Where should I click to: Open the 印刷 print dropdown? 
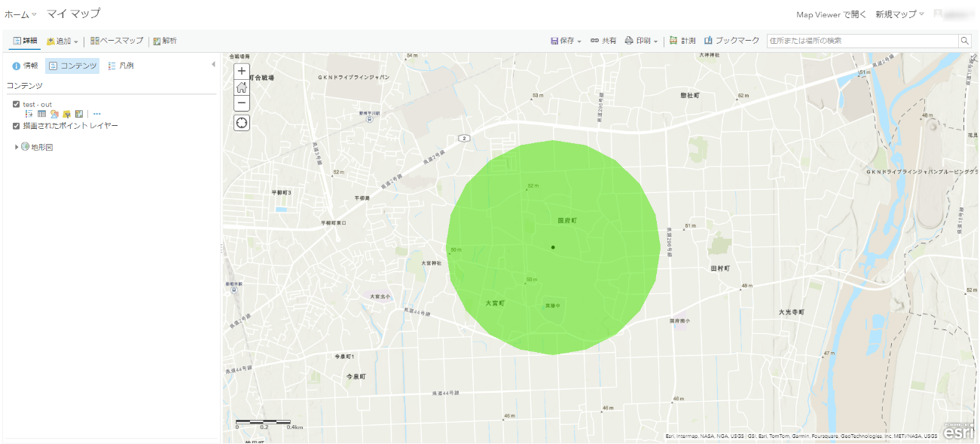tap(641, 41)
